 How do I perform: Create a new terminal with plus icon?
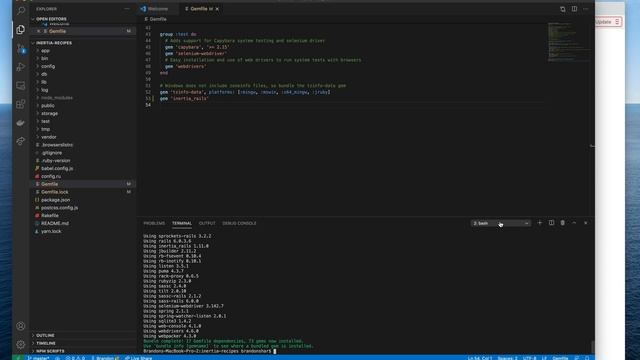[x=540, y=223]
